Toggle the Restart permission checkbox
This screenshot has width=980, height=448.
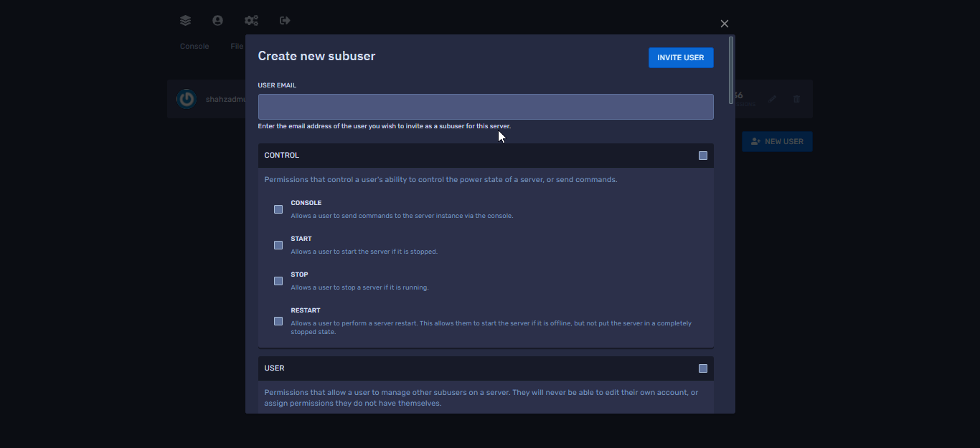pos(278,321)
